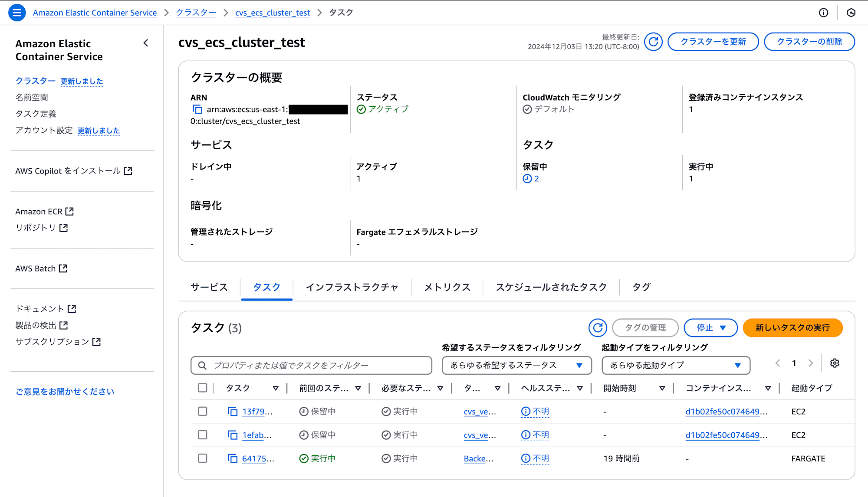Open サブスクリプション external link
The height and width of the screenshot is (497, 868).
[x=58, y=342]
